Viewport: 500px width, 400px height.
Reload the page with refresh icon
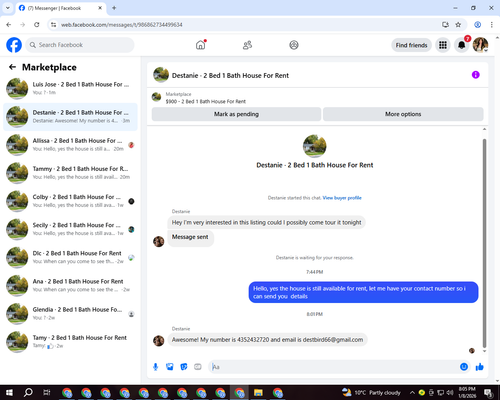37,25
